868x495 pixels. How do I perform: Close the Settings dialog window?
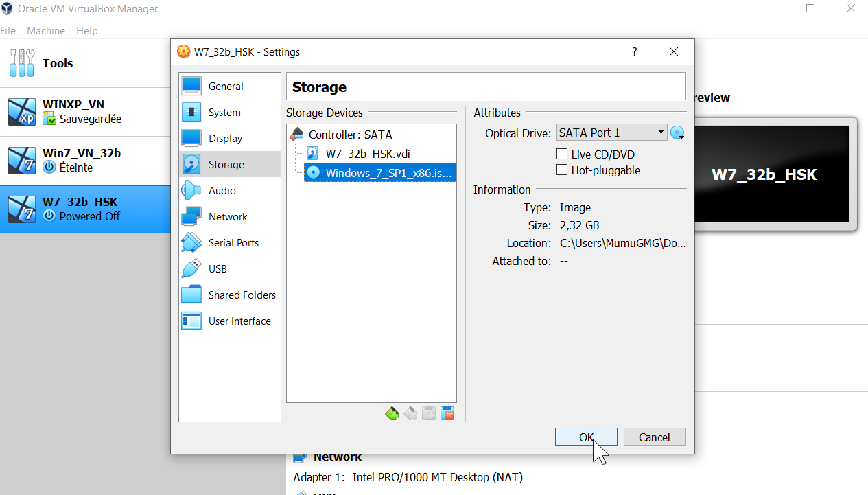click(674, 51)
